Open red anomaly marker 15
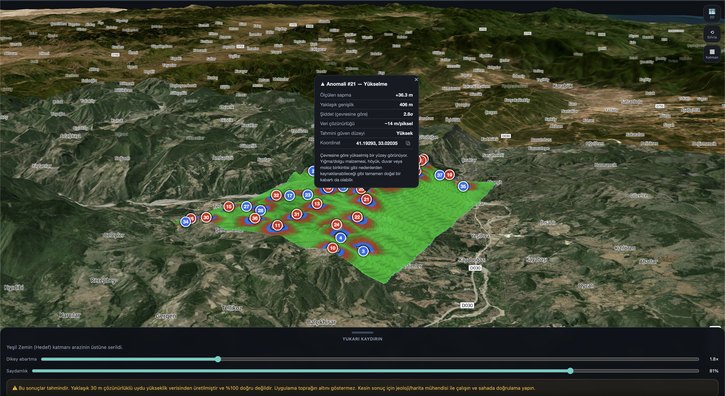 tap(228, 206)
